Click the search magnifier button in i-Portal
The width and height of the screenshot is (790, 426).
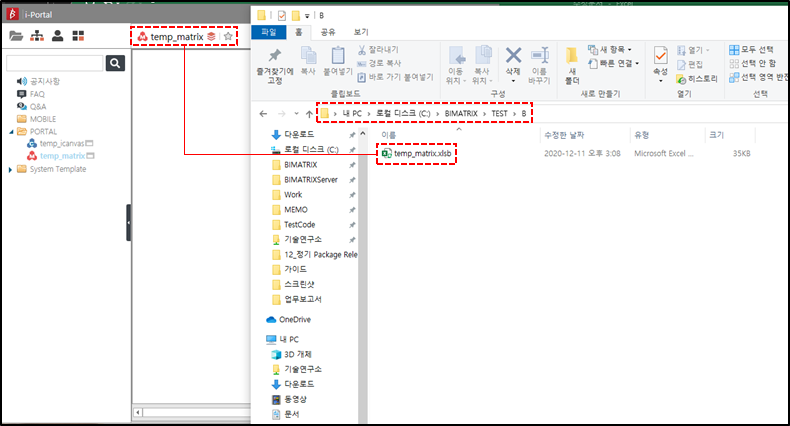pos(115,63)
